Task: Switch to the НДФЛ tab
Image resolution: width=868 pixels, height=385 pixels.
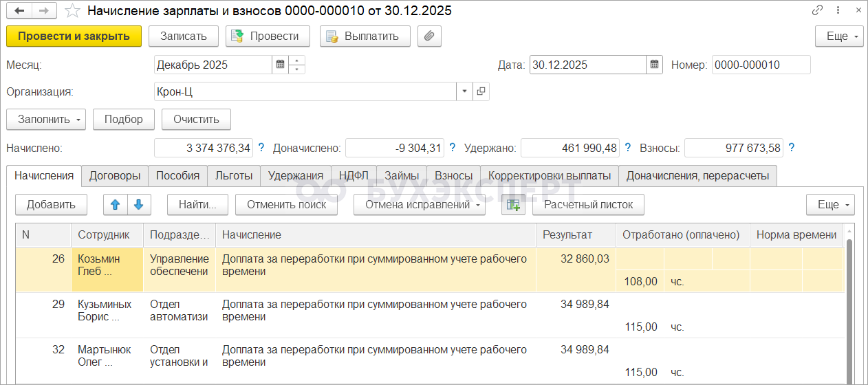Action: tap(354, 175)
